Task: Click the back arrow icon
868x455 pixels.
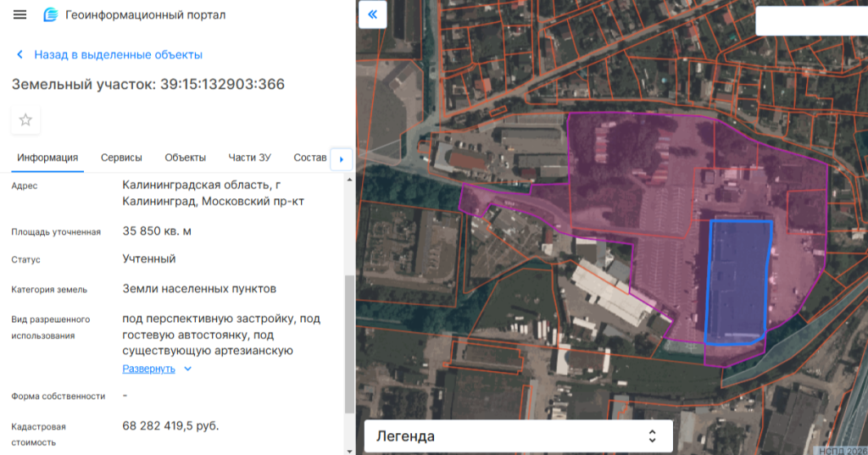Action: (x=19, y=55)
